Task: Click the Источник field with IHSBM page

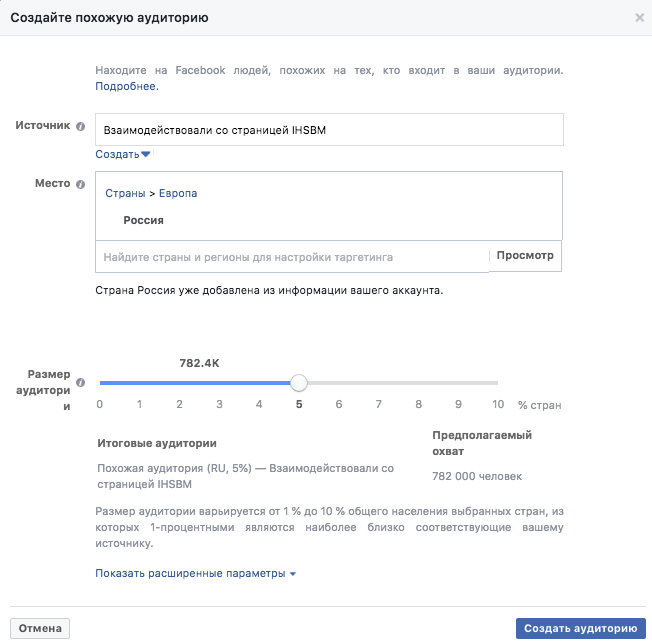Action: pyautogui.click(x=329, y=130)
